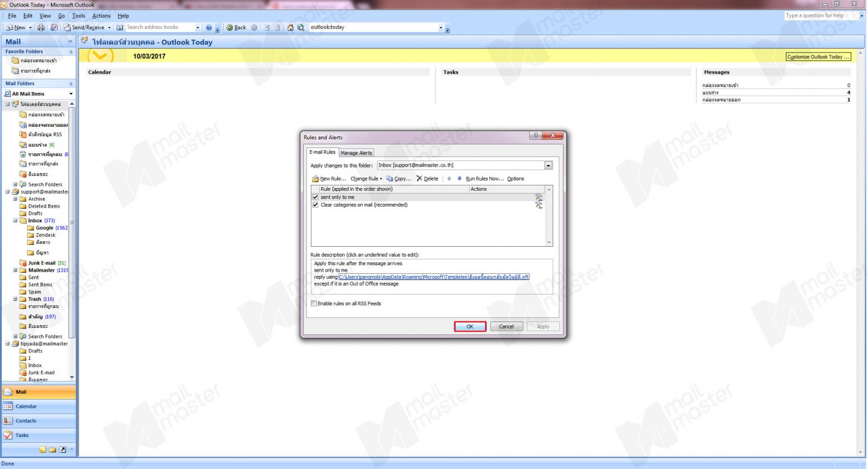Click the Back navigation button

click(x=236, y=27)
